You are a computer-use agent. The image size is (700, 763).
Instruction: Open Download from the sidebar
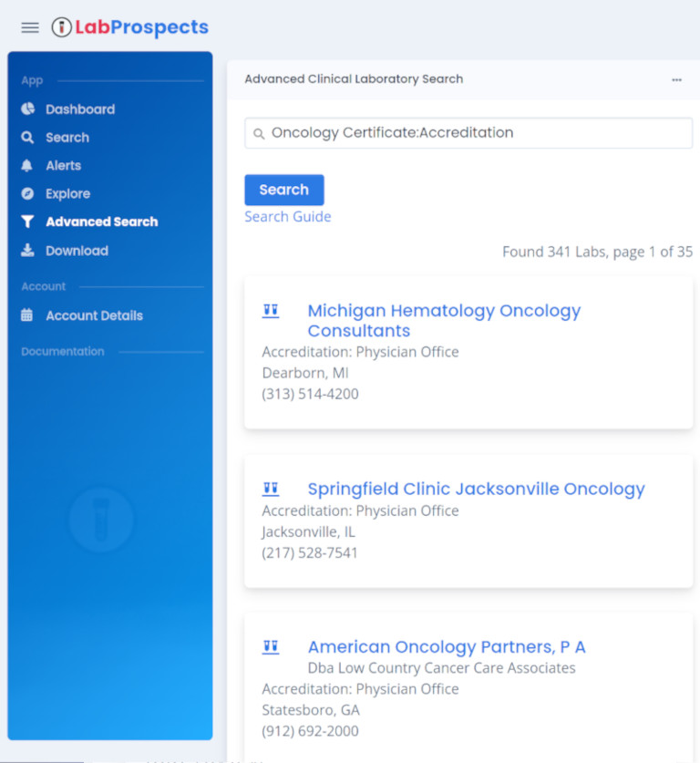pos(77,251)
